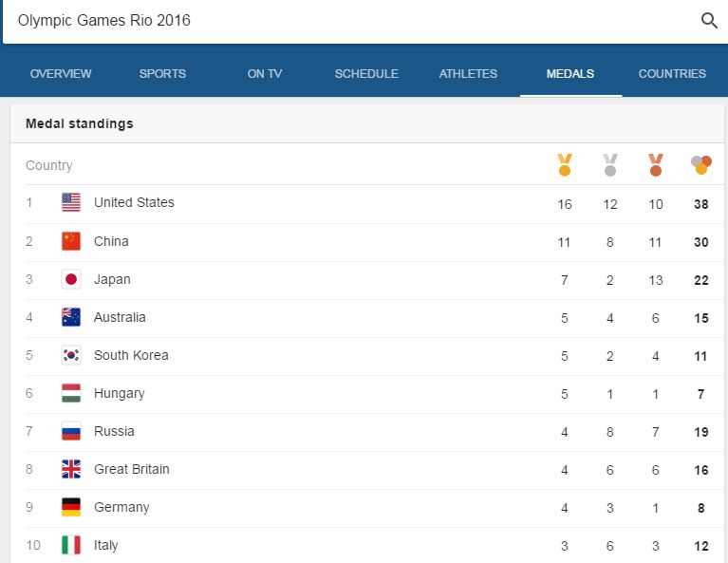Click the Japan flag icon

(x=71, y=279)
